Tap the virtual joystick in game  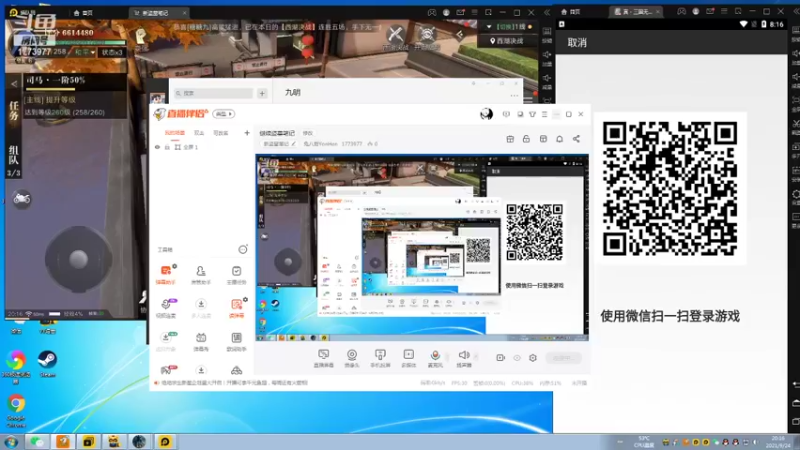coord(78,259)
